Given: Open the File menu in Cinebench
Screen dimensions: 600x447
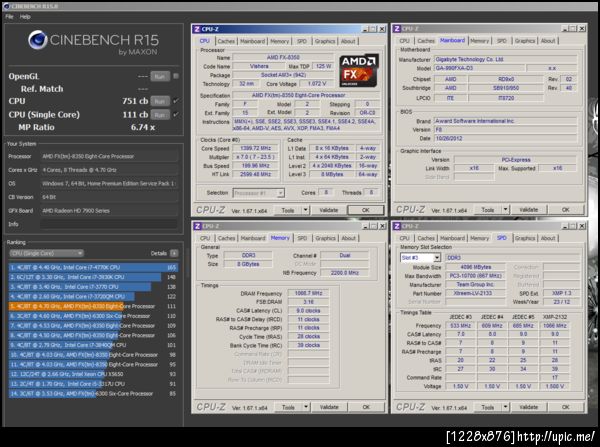Looking at the screenshot, I should (9, 17).
